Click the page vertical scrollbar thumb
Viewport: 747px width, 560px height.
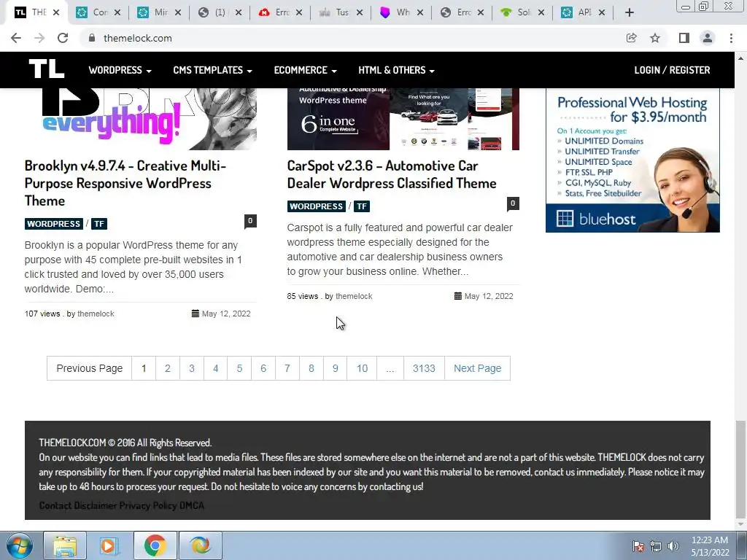[x=740, y=469]
